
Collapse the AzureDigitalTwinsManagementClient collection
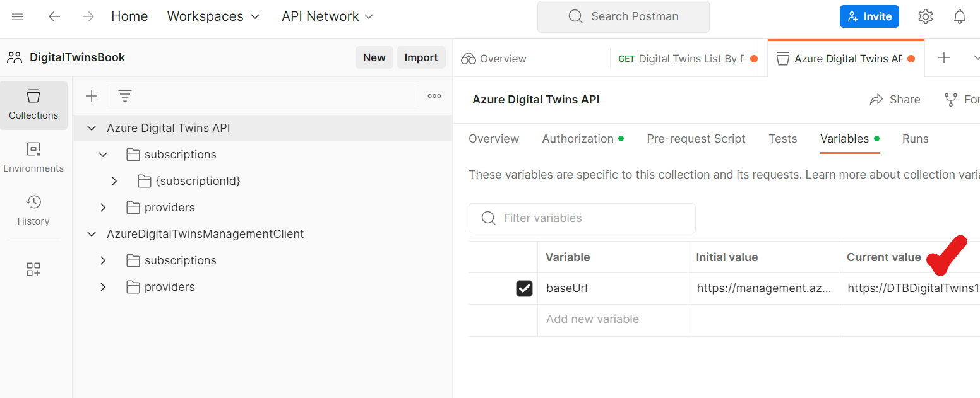[92, 234]
